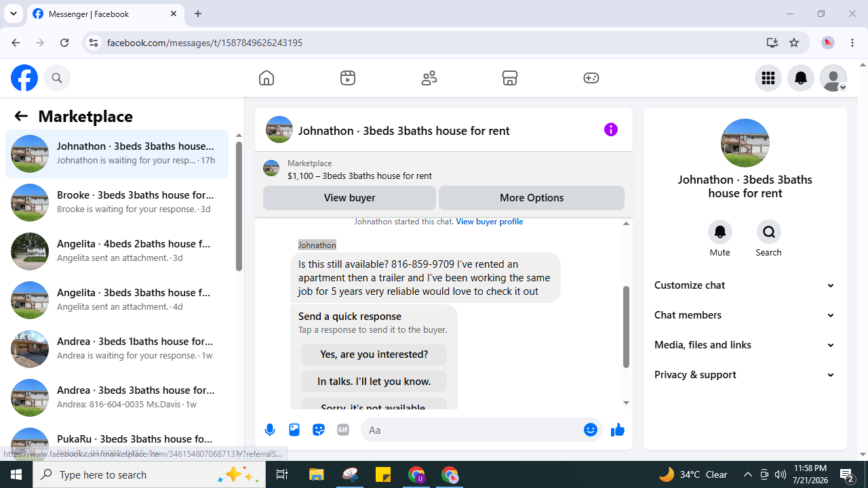Send a thumbs-up like
This screenshot has height=488, width=868.
[618, 430]
